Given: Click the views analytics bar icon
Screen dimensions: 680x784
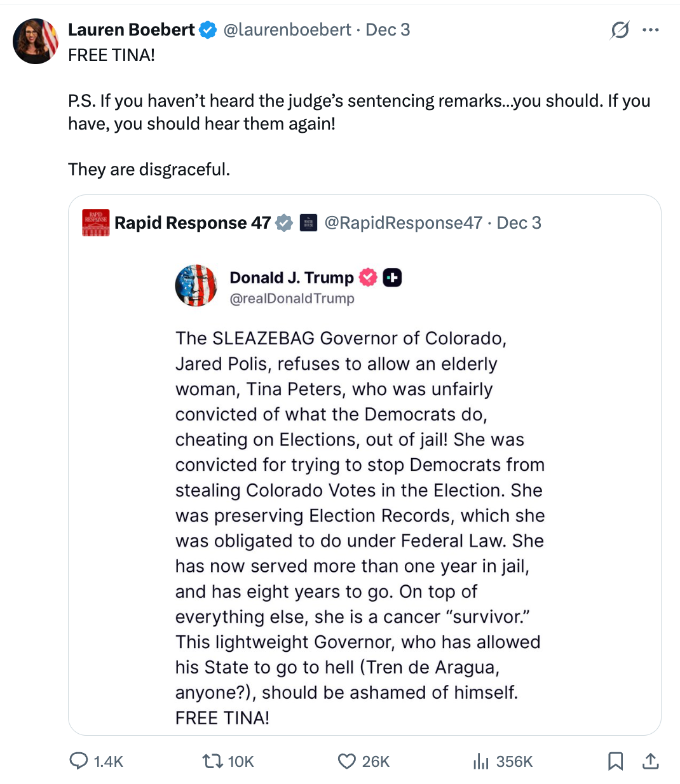Looking at the screenshot, I should pos(481,761).
